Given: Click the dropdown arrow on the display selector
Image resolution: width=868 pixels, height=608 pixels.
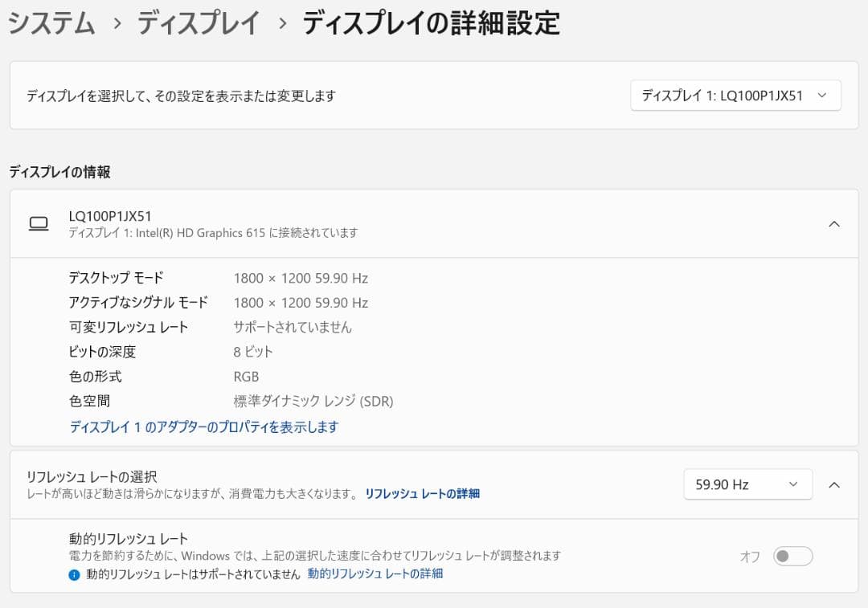Looking at the screenshot, I should pos(822,95).
